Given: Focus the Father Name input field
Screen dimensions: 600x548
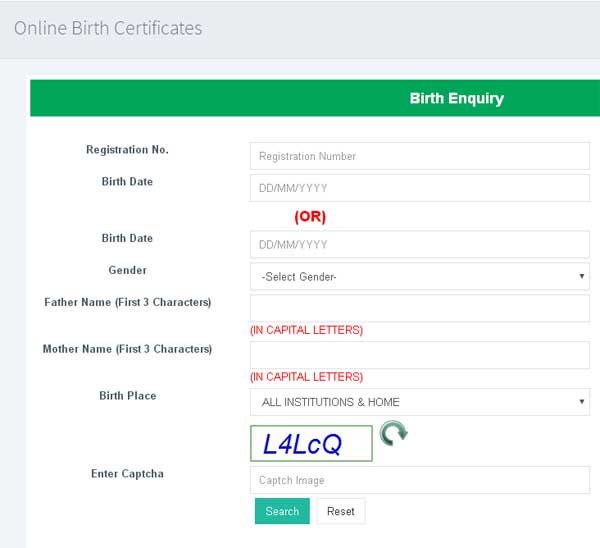Looking at the screenshot, I should pyautogui.click(x=420, y=308).
